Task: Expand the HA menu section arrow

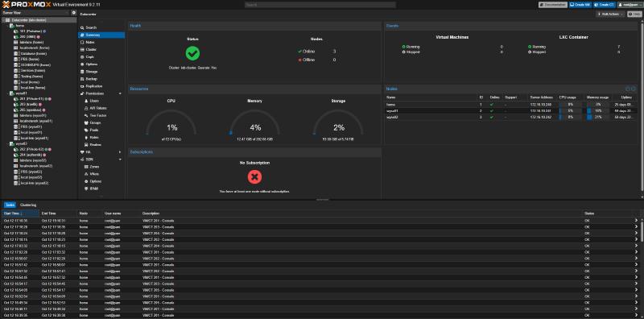Action: click(x=120, y=152)
